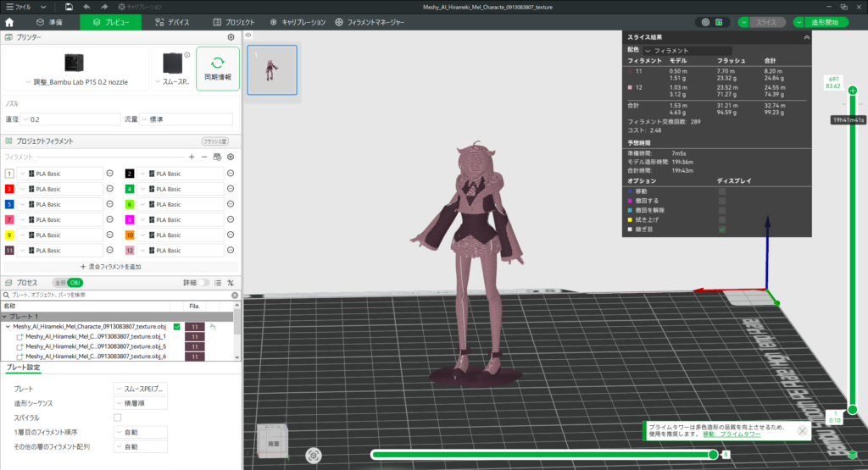Screen dimensions: 868x470
Task: Add a filament with plus icon
Action: pyautogui.click(x=192, y=157)
